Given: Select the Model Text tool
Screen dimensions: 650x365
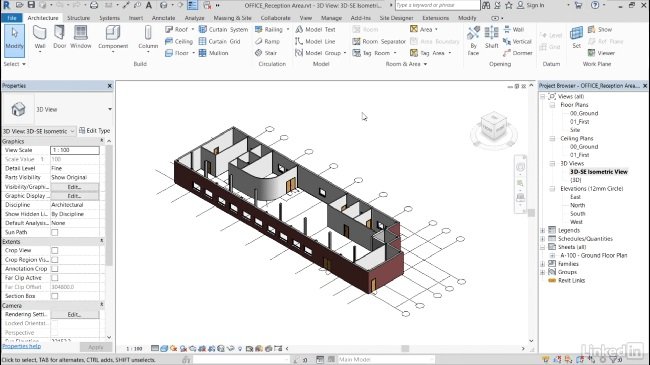Looking at the screenshot, I should tap(315, 29).
